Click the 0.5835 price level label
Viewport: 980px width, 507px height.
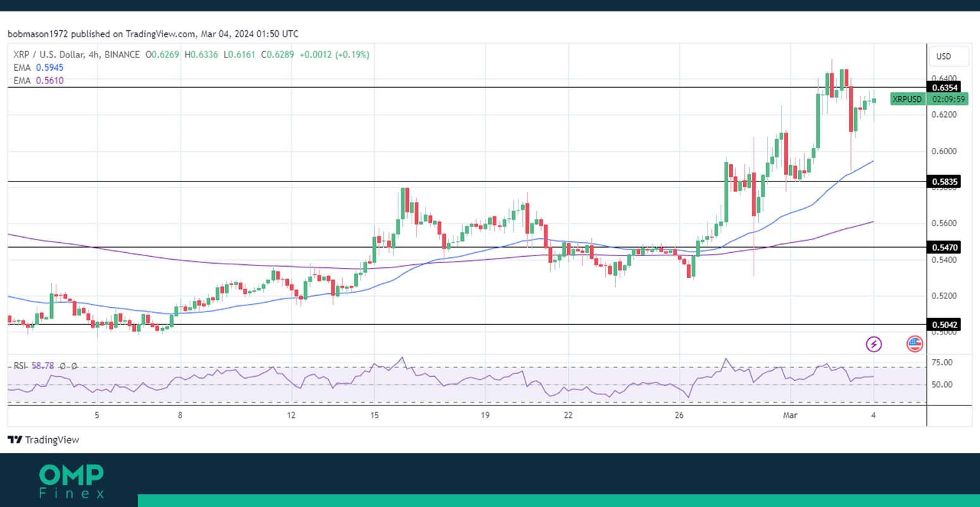click(x=944, y=182)
